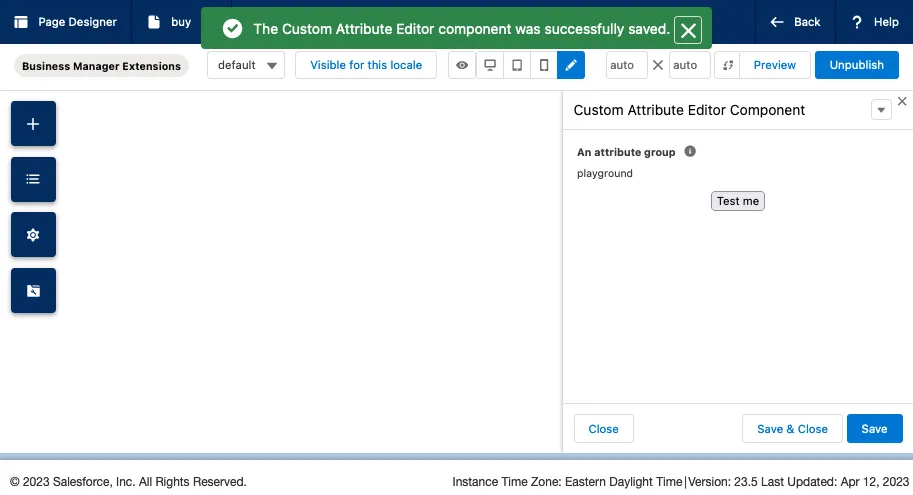Click the info icon beside An attribute group
Screen dimensions: 913x495
tap(690, 152)
